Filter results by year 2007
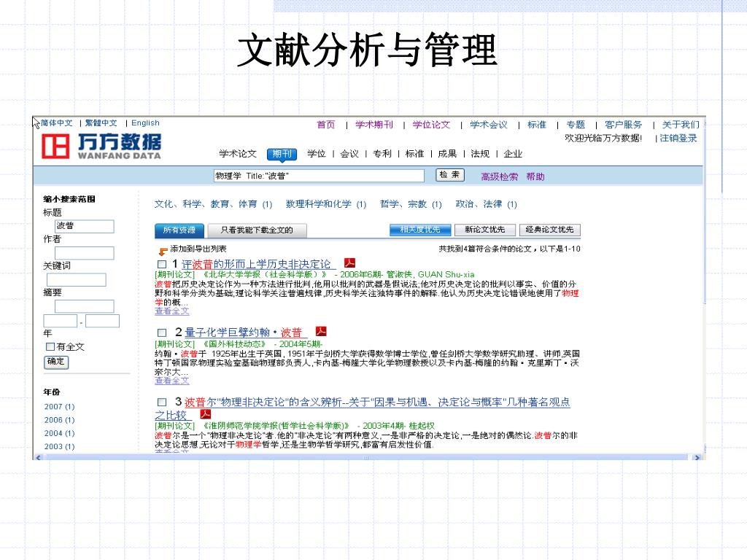The image size is (747, 560). click(x=60, y=407)
